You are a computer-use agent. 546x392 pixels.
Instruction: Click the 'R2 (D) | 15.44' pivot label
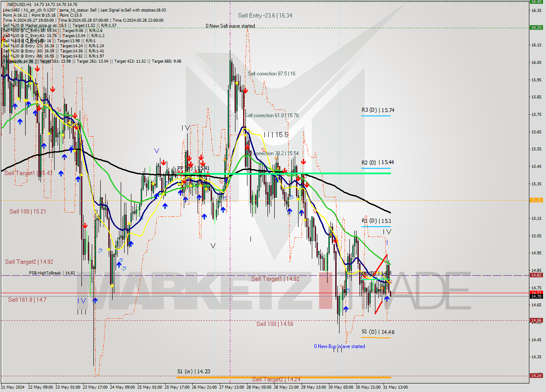(378, 162)
